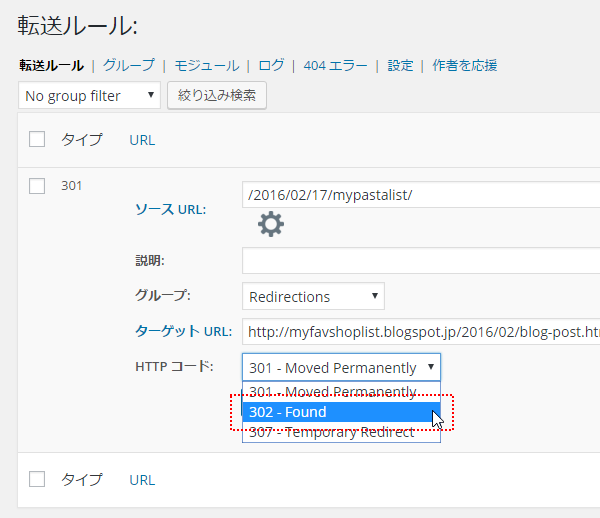Viewport: 600px width, 518px height.
Task: Click the 作者を応援 link
Action: 465,65
